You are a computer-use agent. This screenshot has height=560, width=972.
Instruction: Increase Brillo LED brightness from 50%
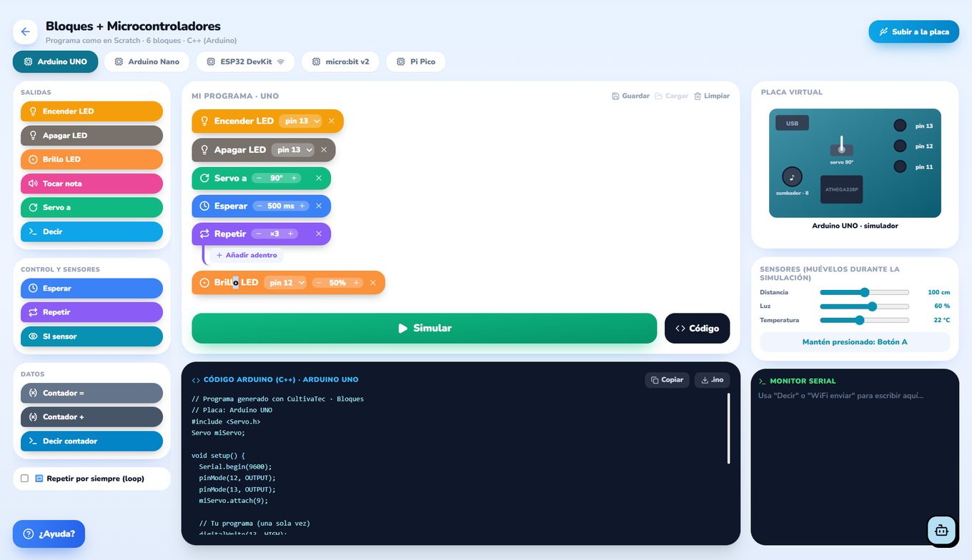356,283
